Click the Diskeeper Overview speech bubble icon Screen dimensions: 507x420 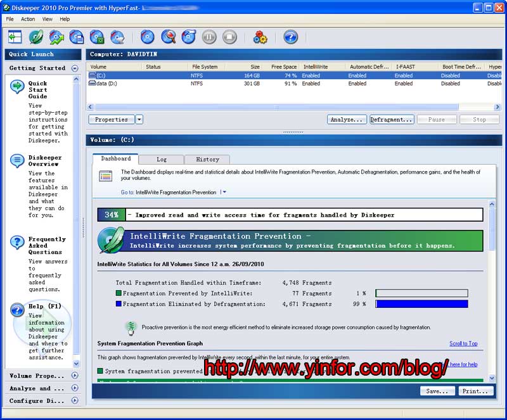coord(17,161)
